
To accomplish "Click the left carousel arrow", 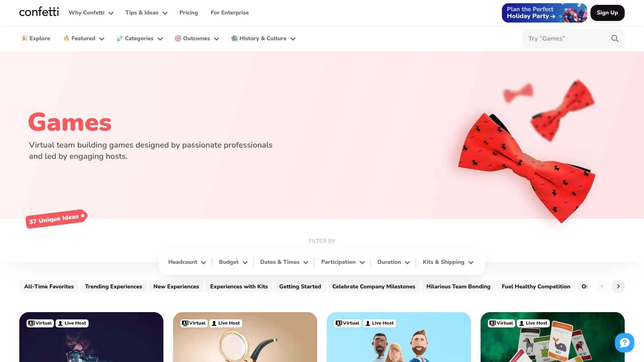I will pyautogui.click(x=602, y=286).
